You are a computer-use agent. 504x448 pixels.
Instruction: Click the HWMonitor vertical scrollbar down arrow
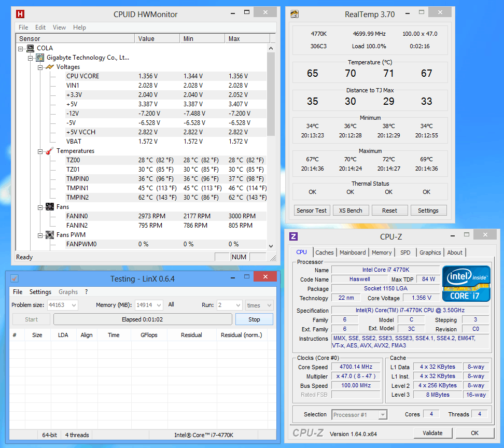click(271, 246)
